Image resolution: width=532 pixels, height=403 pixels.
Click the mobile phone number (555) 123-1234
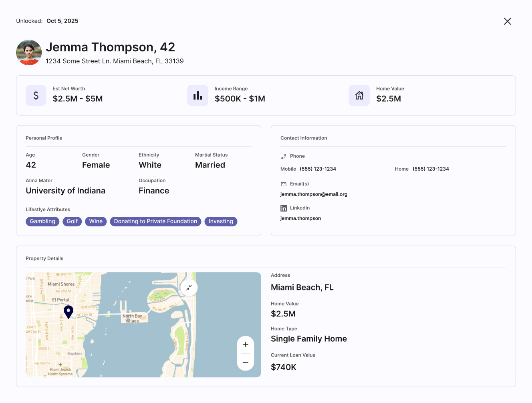(318, 169)
